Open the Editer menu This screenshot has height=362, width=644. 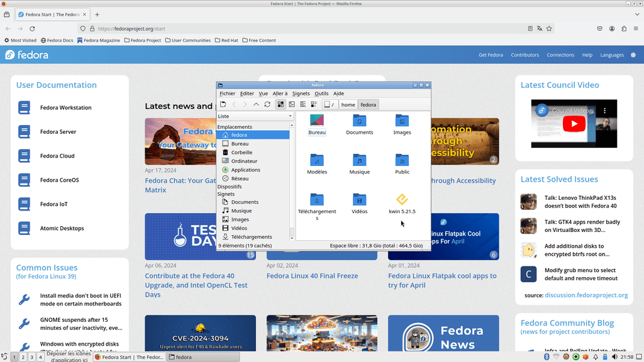click(x=247, y=94)
